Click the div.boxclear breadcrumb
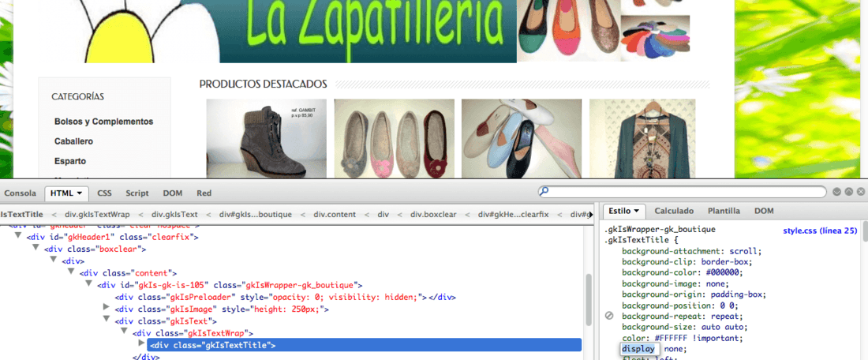 tap(432, 214)
